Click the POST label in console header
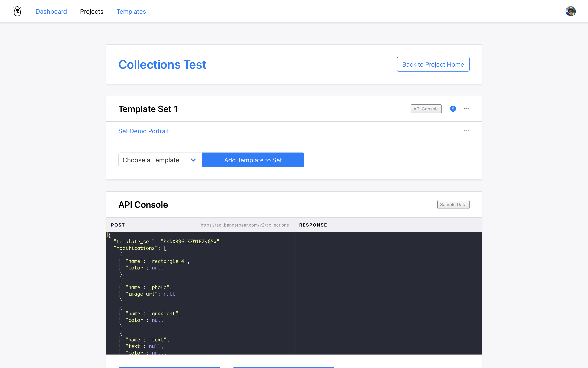Screen dimensions: 588x368 pos(118,225)
